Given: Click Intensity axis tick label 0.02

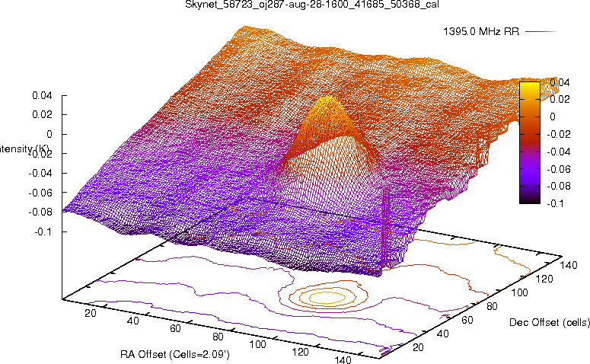Looking at the screenshot, I should click(x=42, y=114).
